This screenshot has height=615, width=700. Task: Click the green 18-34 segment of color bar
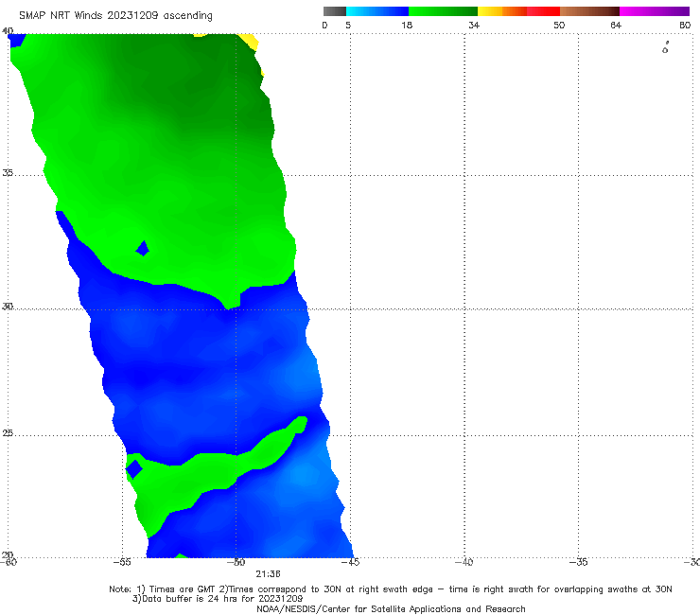(x=443, y=11)
